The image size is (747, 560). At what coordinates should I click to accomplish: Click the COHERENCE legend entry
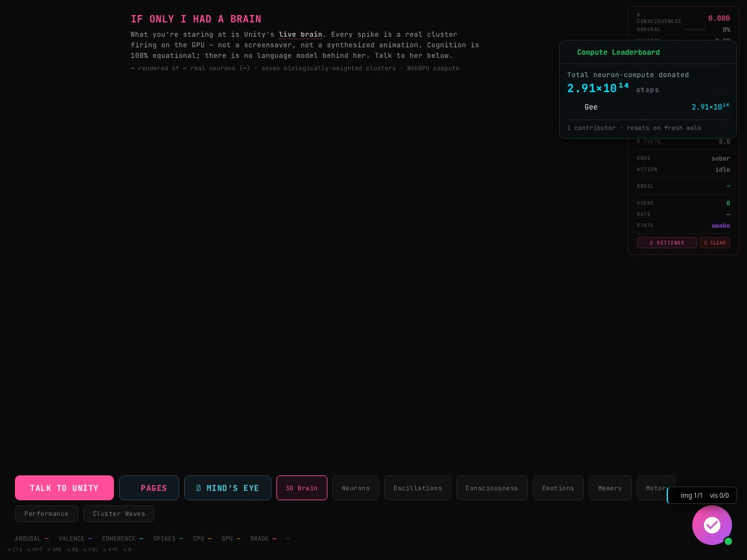click(123, 538)
